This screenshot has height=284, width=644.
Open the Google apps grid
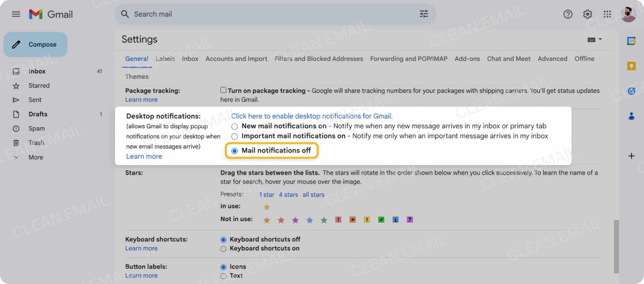607,14
